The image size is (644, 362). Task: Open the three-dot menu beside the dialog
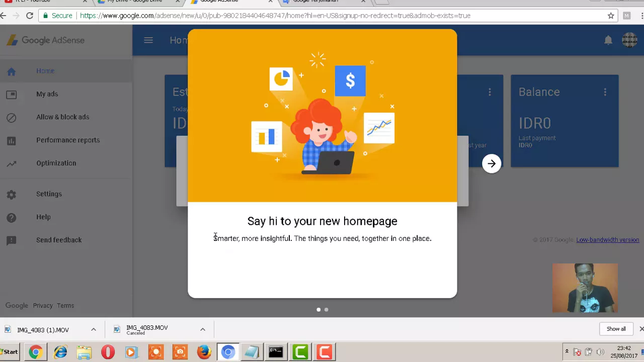[490, 92]
